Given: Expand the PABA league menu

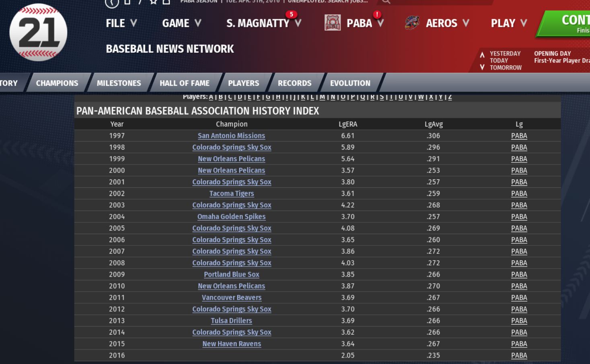Looking at the screenshot, I should (x=365, y=23).
